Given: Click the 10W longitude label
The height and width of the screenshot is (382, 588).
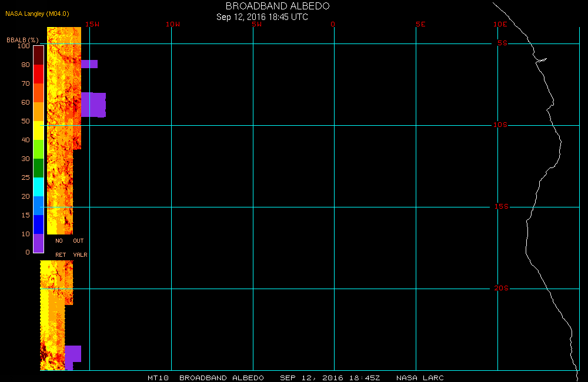Looking at the screenshot, I should coord(173,24).
